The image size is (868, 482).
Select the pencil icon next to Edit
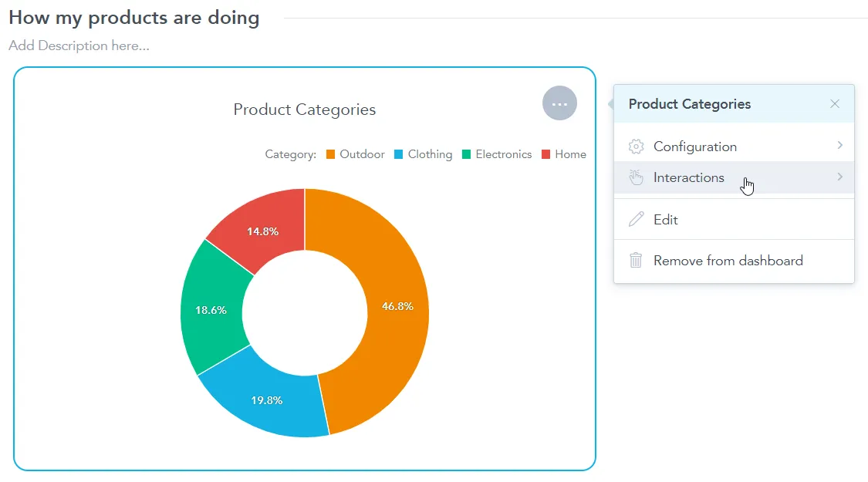(x=635, y=219)
